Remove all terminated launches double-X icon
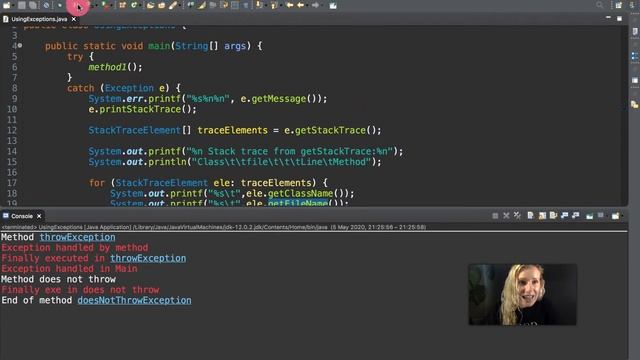The image size is (640, 360). point(517,216)
